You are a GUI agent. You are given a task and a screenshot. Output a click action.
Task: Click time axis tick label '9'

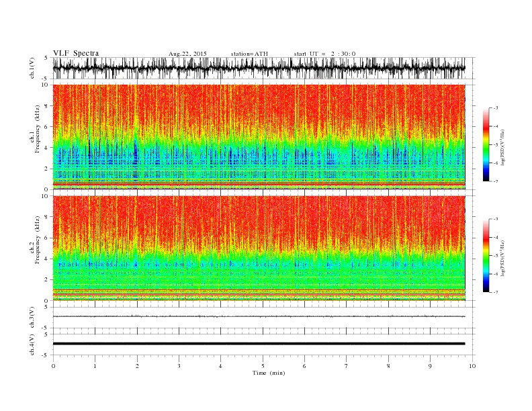(430, 366)
